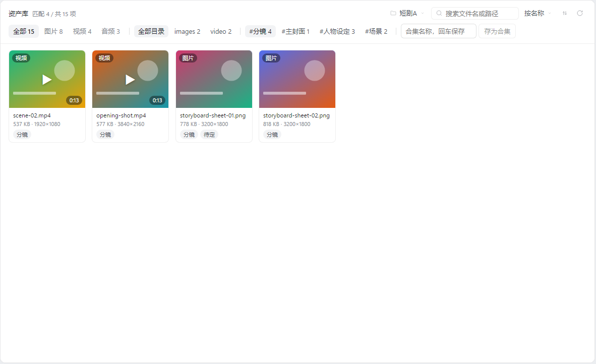Screen dimensions: 596x364
Task: Click the scene-02.mp4 file name
Action: [32, 115]
